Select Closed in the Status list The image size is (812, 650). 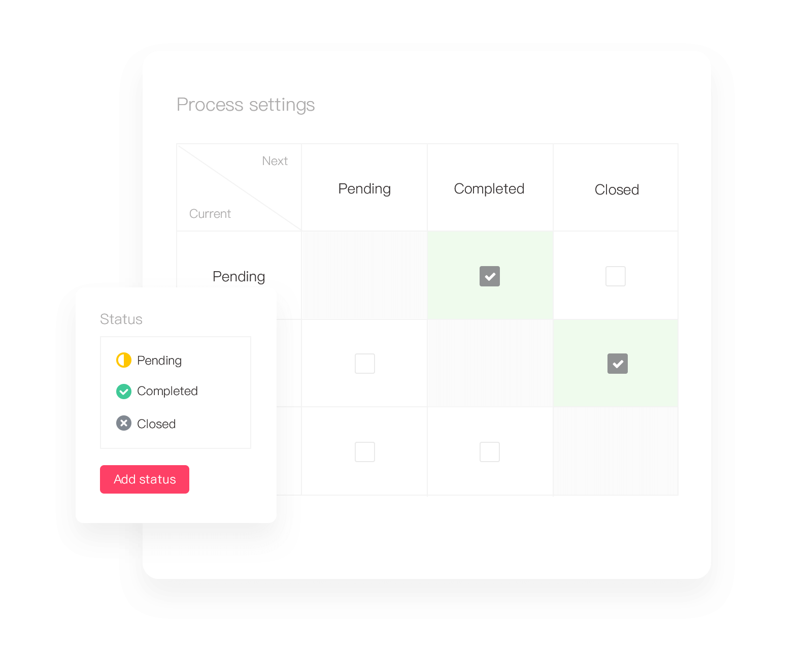(156, 424)
